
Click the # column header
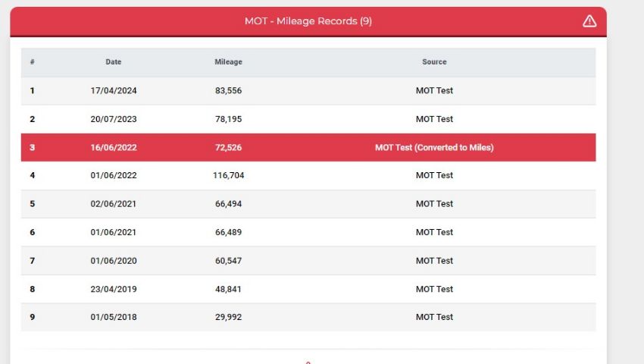[x=33, y=62]
